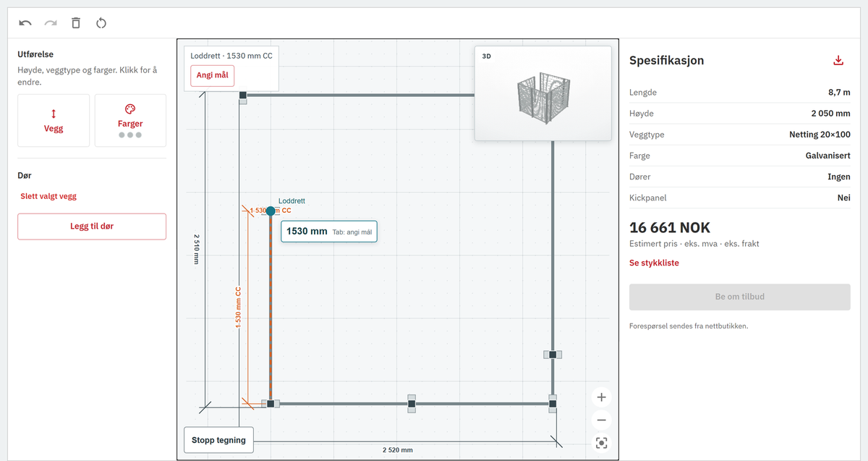Click the 2 520 mm dimension label
Image resolution: width=868 pixels, height=461 pixels.
pyautogui.click(x=398, y=450)
